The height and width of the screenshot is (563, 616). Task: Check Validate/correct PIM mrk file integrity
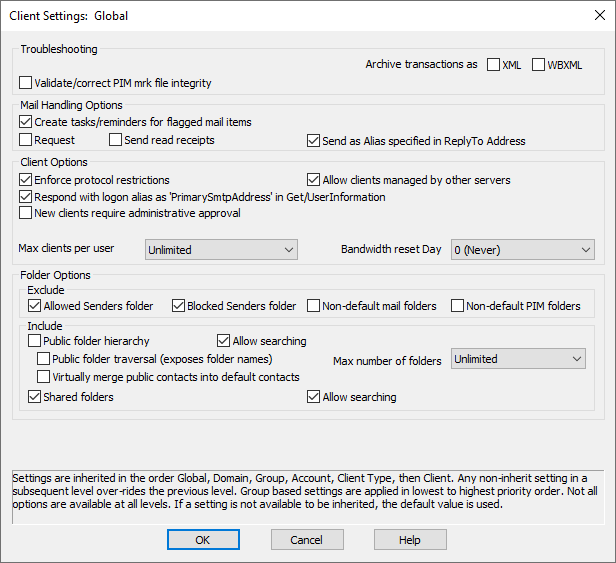click(26, 83)
